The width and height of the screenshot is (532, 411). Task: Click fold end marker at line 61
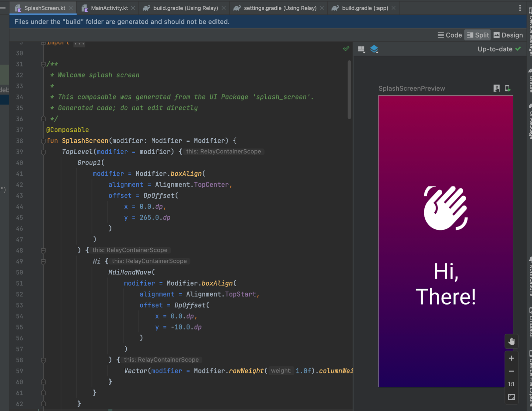[x=43, y=393]
